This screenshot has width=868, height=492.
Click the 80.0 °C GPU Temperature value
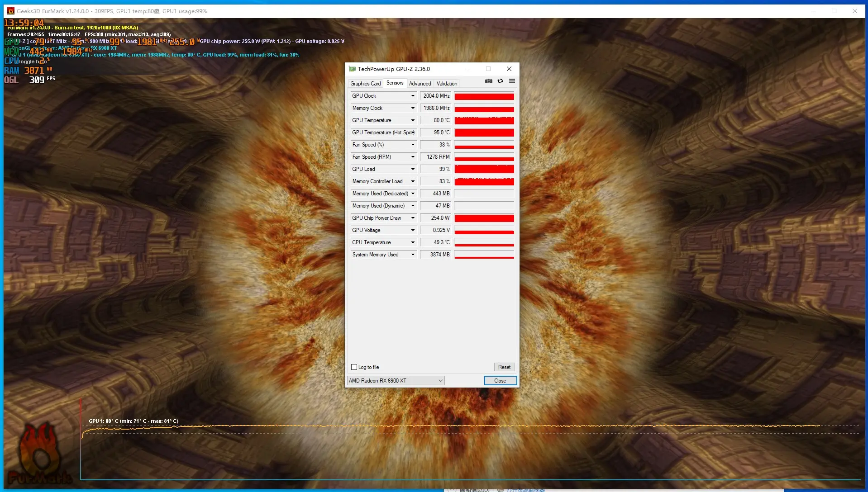435,120
